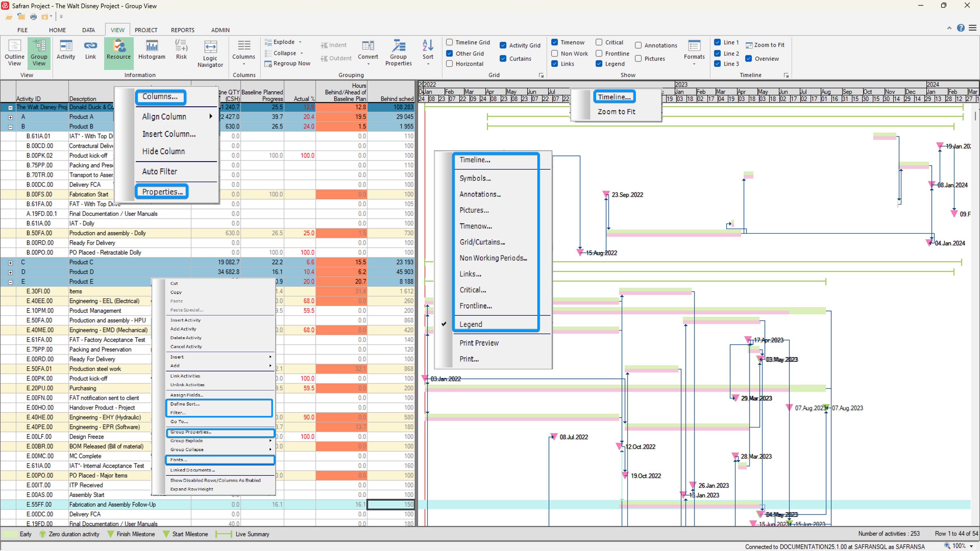Open the HOME ribbon tab

(x=57, y=30)
